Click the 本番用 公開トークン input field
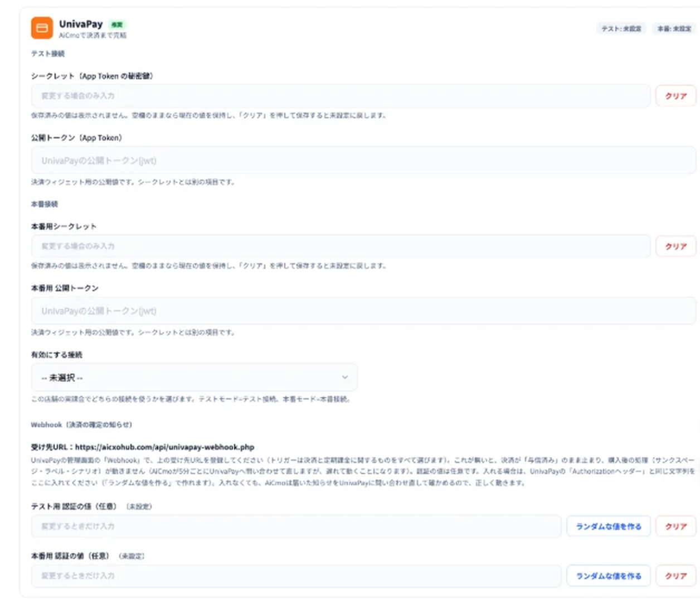 pyautogui.click(x=363, y=311)
